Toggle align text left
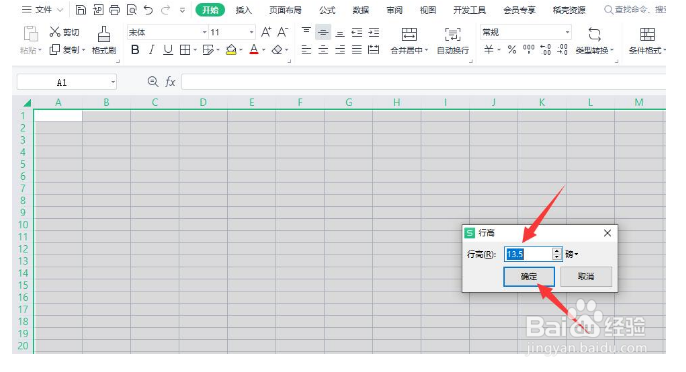The image size is (686, 372). (306, 50)
